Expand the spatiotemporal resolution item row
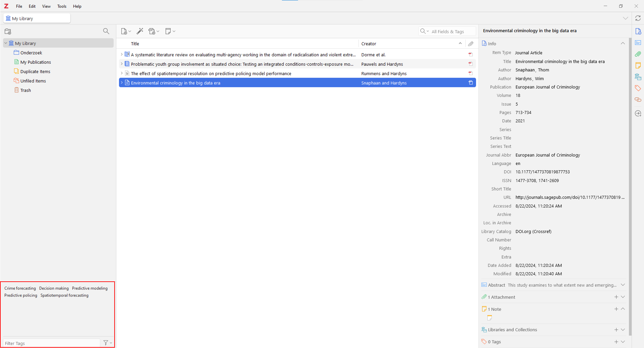The image size is (644, 348). click(x=122, y=73)
